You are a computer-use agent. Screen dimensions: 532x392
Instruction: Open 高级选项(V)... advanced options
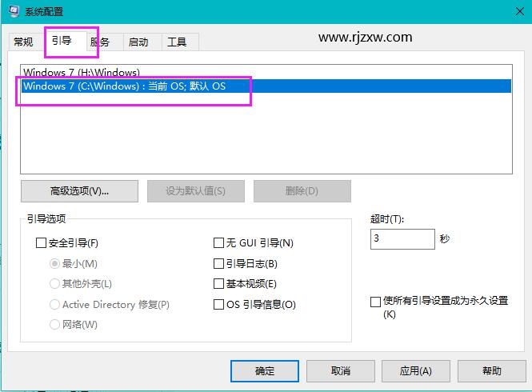[x=79, y=191]
